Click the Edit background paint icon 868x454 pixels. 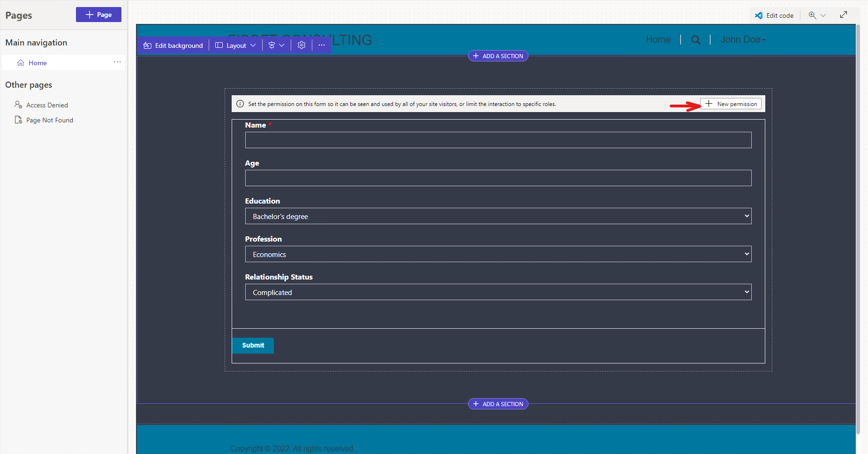147,45
